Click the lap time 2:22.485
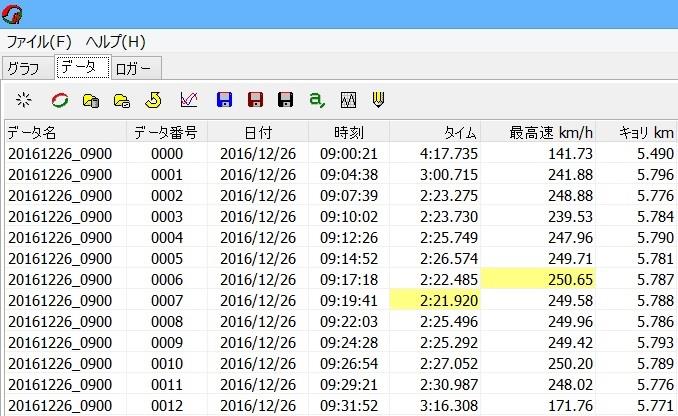The width and height of the screenshot is (678, 416). click(448, 279)
